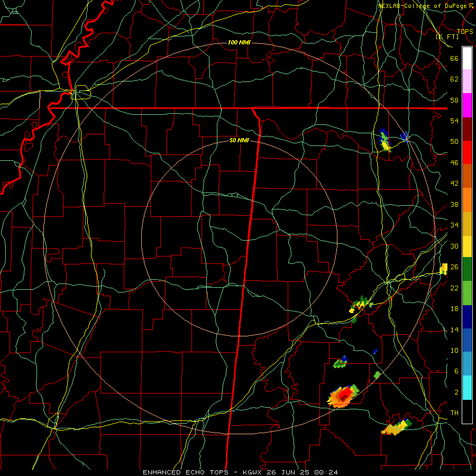Click the bright yellow legend swatch
The image size is (476, 476).
coord(467,246)
